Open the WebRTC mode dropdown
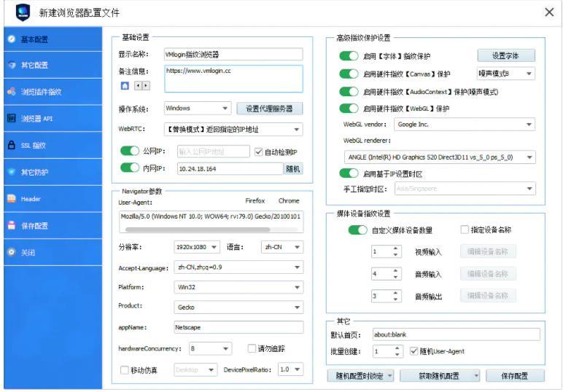563x392 pixels. click(x=233, y=130)
